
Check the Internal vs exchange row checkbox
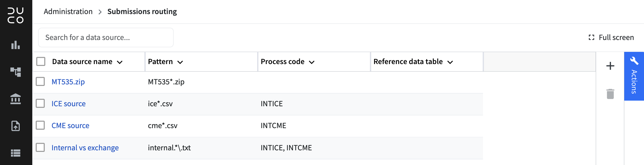click(40, 147)
